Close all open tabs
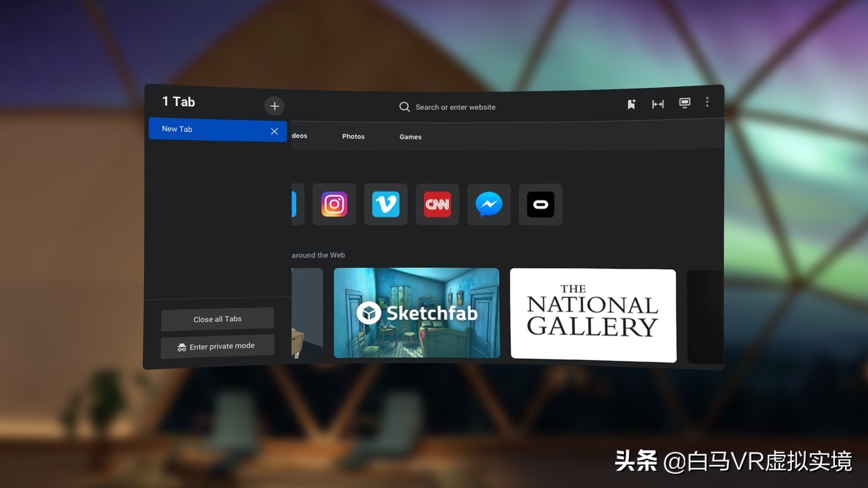 click(217, 319)
